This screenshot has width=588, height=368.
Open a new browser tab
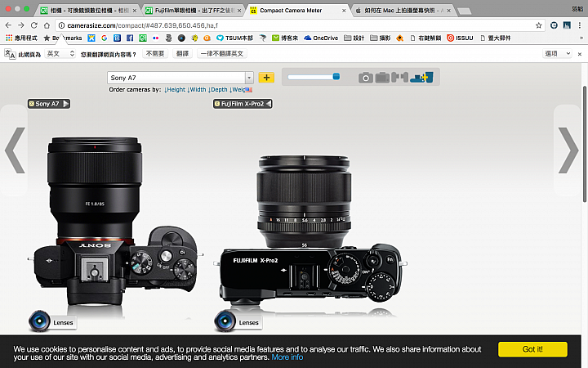(x=464, y=11)
